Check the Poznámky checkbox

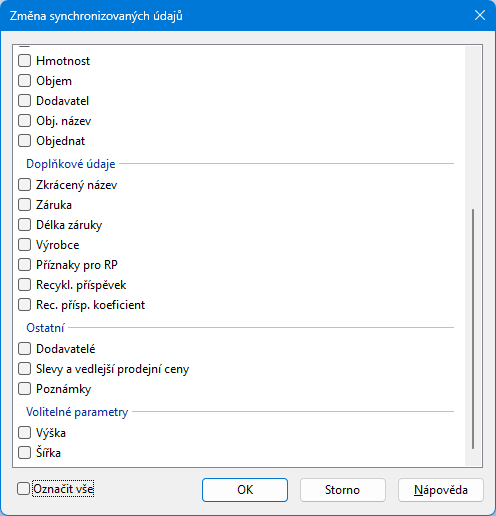click(x=24, y=389)
